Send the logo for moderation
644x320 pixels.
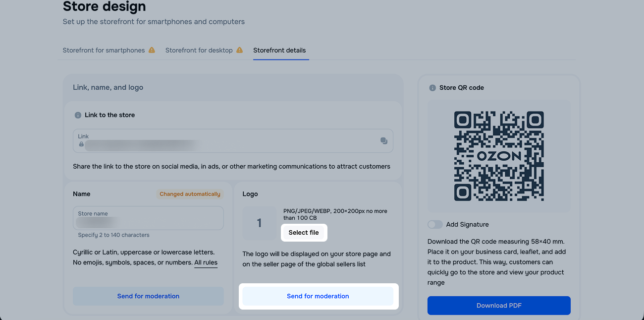coord(318,296)
